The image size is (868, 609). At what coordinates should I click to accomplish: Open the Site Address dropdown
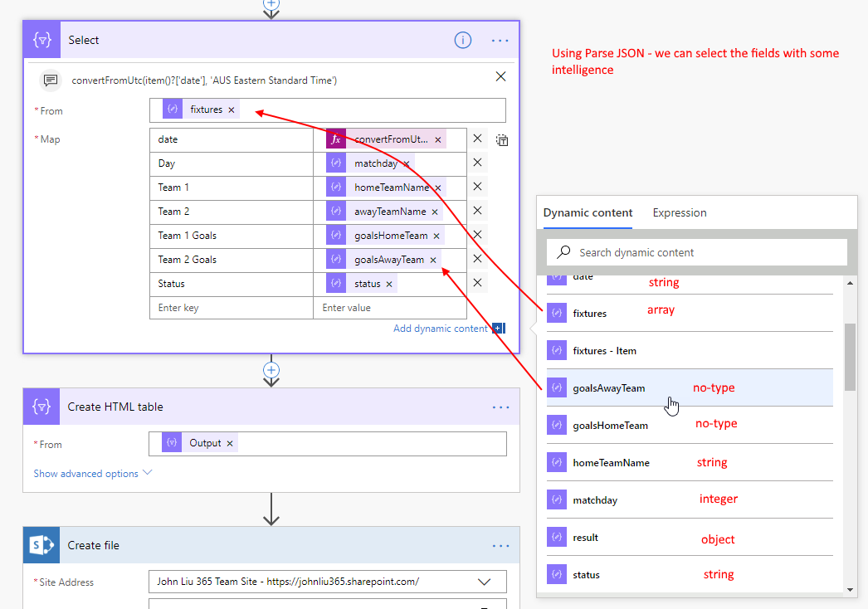point(485,582)
